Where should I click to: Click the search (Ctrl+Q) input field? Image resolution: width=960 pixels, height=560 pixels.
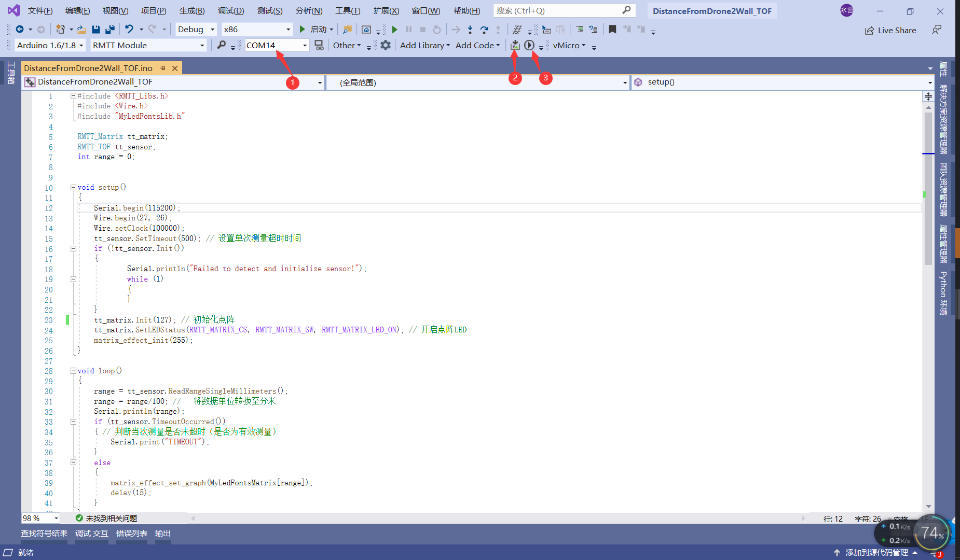[564, 10]
